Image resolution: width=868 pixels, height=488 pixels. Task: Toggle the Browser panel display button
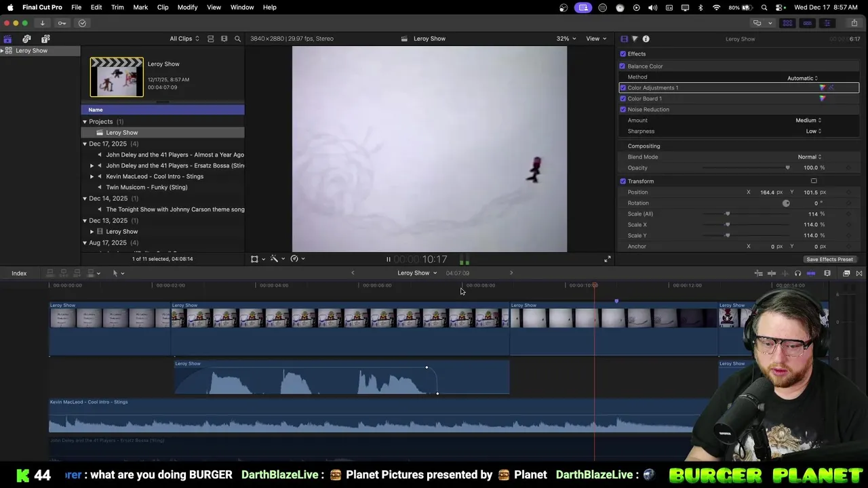tap(787, 23)
